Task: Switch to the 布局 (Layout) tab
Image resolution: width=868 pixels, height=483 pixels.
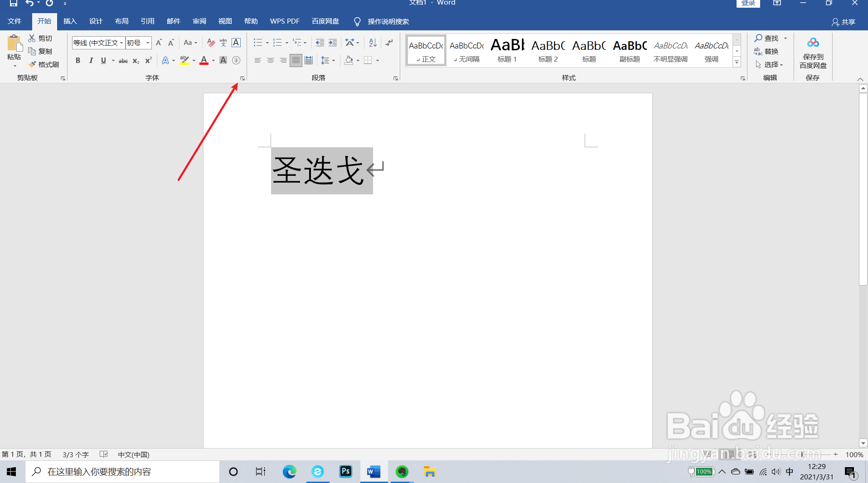Action: click(x=122, y=21)
